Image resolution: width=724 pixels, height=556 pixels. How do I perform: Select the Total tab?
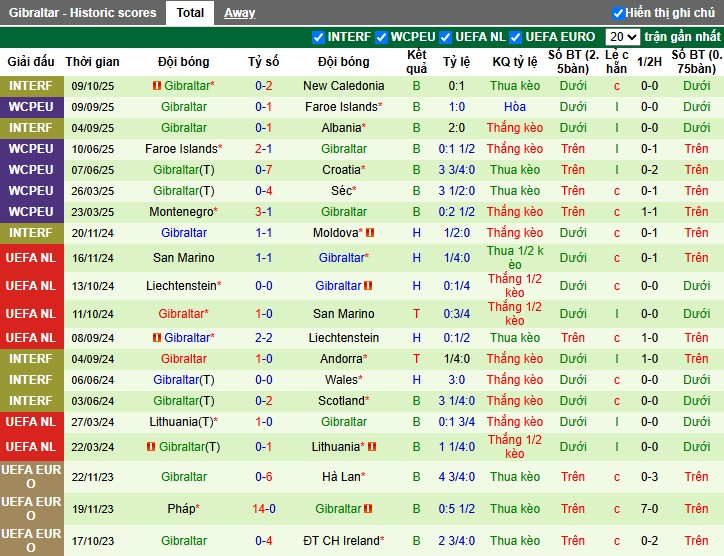[190, 13]
